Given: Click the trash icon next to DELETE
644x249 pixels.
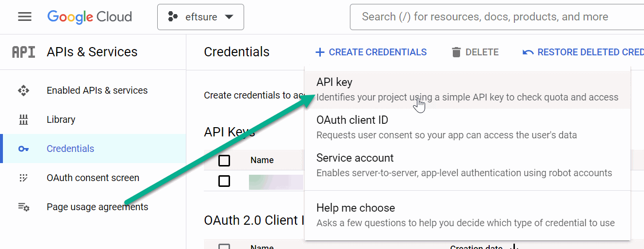Looking at the screenshot, I should pyautogui.click(x=456, y=52).
